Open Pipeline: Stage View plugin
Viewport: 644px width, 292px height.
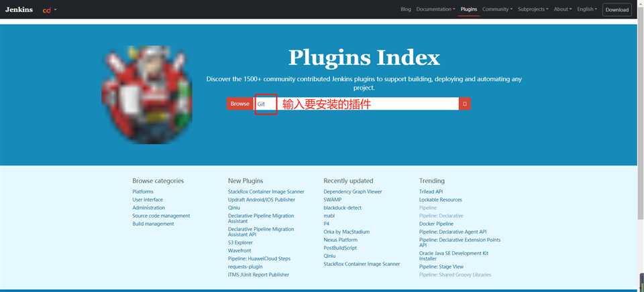pos(441,267)
